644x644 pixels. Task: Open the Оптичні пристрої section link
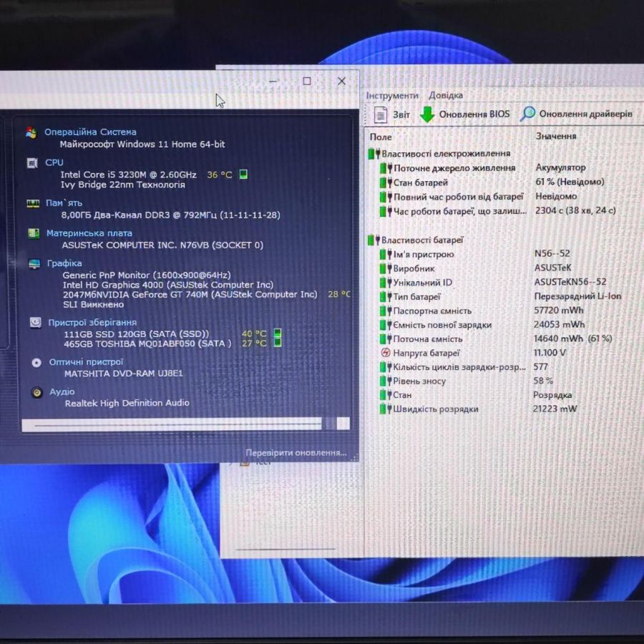pyautogui.click(x=86, y=362)
